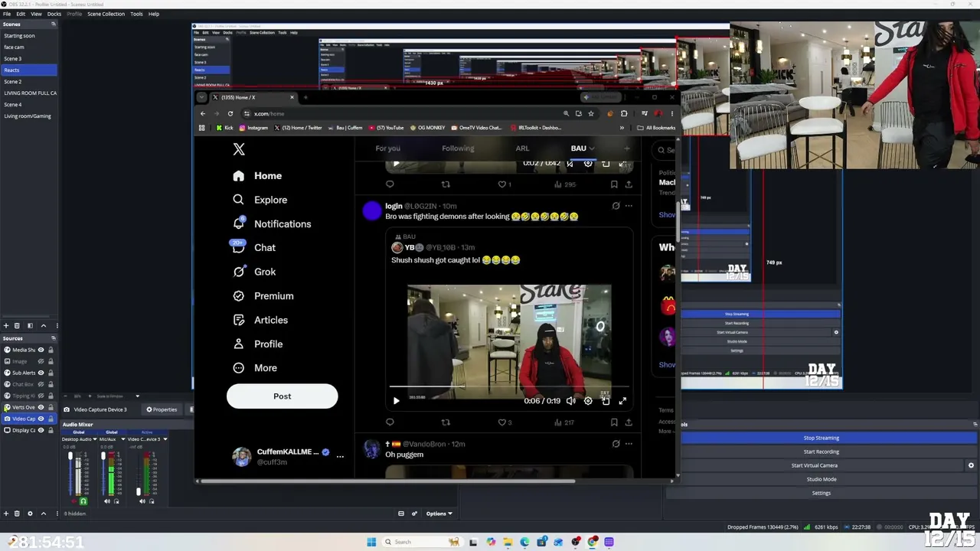Viewport: 980px width, 551px height.
Task: Hide the Sub Alerts source
Action: (x=41, y=373)
